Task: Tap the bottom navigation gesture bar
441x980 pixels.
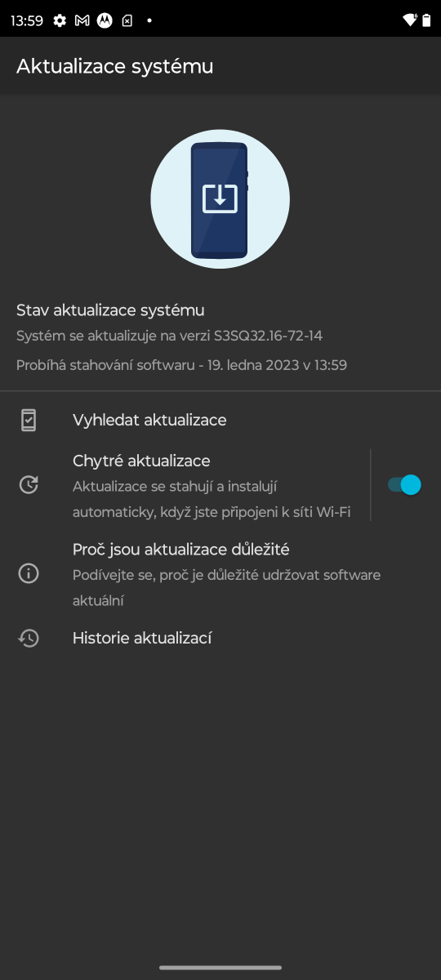Action: 220,968
